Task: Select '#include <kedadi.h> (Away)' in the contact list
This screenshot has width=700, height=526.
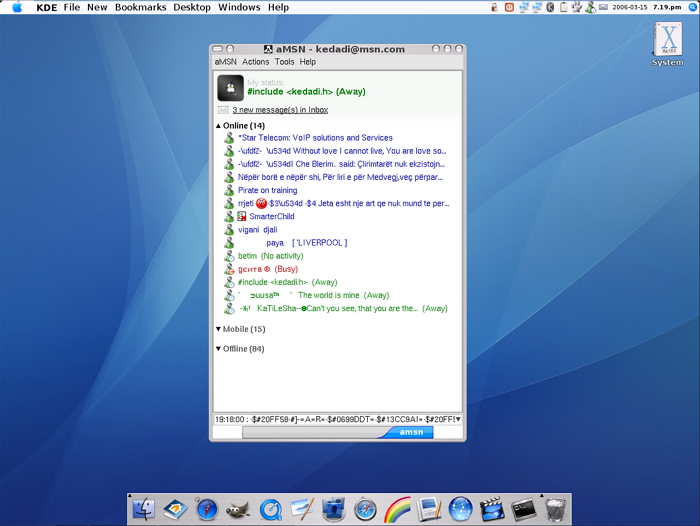Action: pyautogui.click(x=288, y=282)
